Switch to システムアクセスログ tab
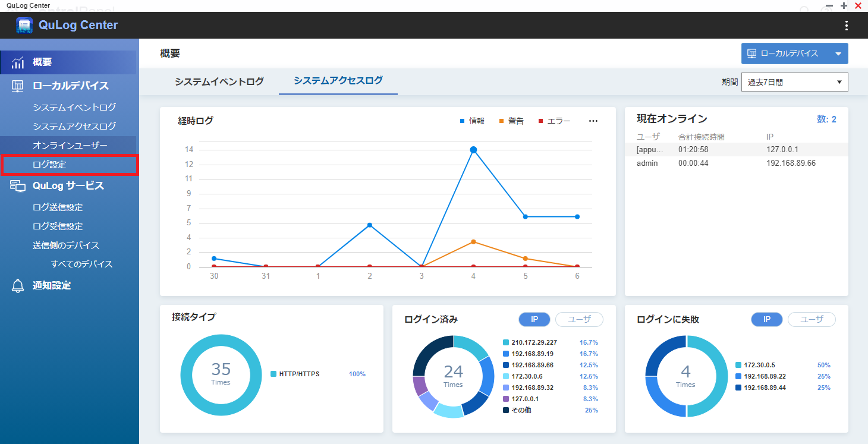This screenshot has width=868, height=444. (338, 81)
